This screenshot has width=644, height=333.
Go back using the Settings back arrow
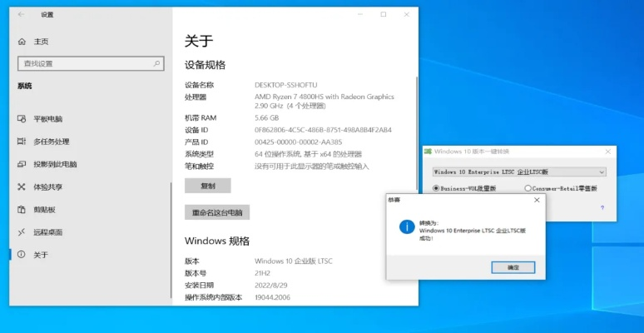pyautogui.click(x=22, y=14)
